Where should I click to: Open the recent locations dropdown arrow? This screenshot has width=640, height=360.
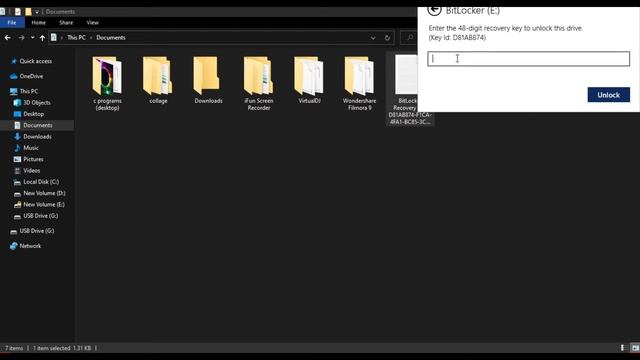[x=33, y=38]
